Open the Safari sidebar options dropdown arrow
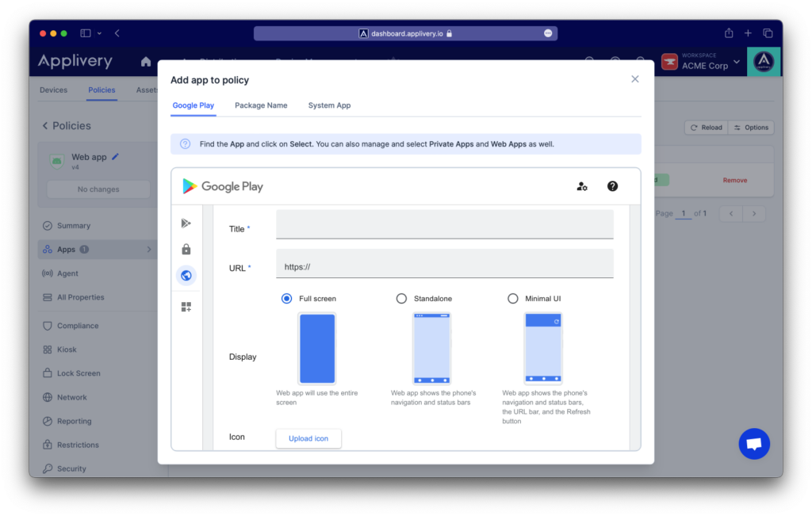The height and width of the screenshot is (516, 812). [99, 33]
